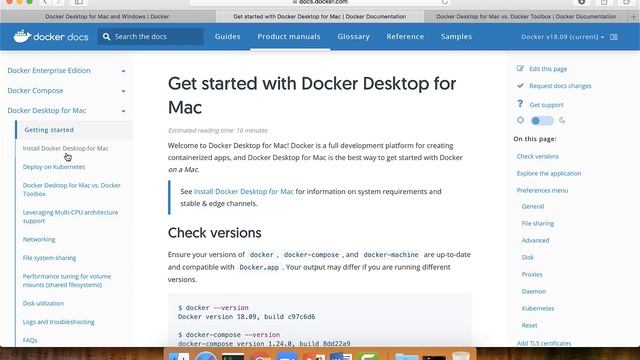
Task: Click the moon night-mode icon
Action: tap(562, 120)
